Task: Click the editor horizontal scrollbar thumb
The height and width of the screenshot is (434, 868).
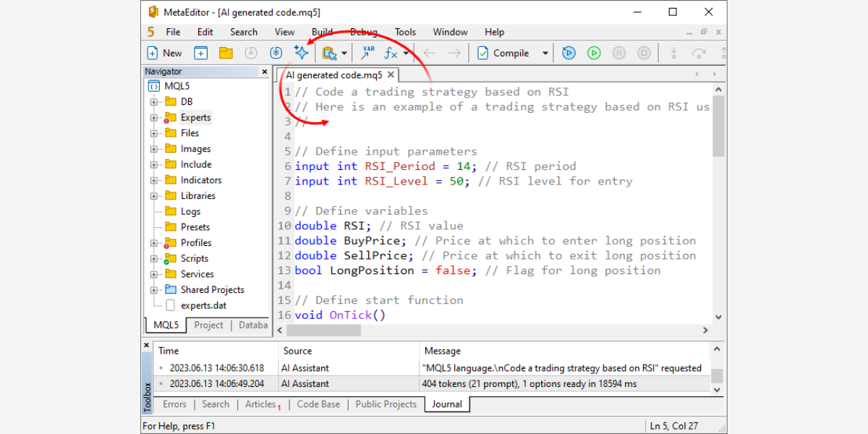Action: pyautogui.click(x=323, y=330)
